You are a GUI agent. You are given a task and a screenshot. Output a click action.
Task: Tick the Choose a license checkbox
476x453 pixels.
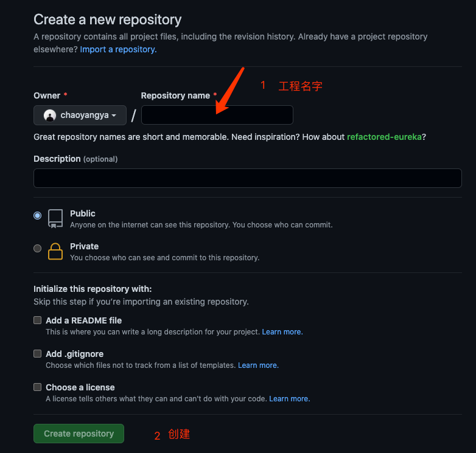tap(38, 387)
